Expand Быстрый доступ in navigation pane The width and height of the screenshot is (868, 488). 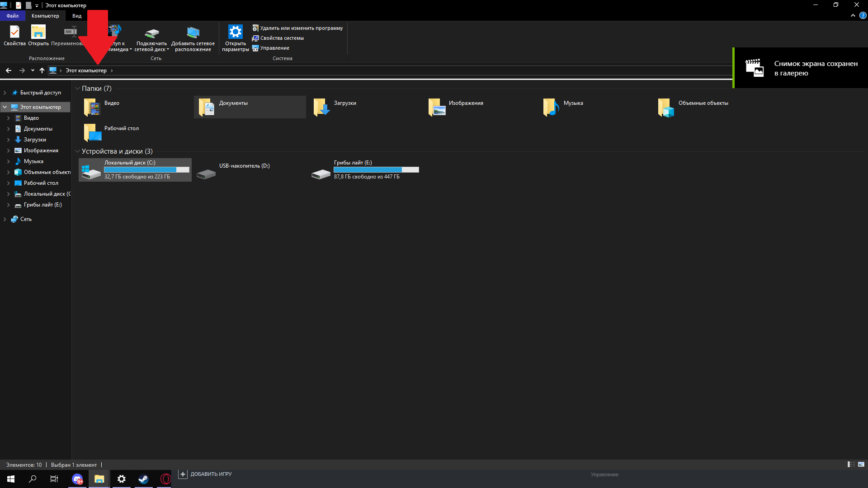tap(5, 93)
